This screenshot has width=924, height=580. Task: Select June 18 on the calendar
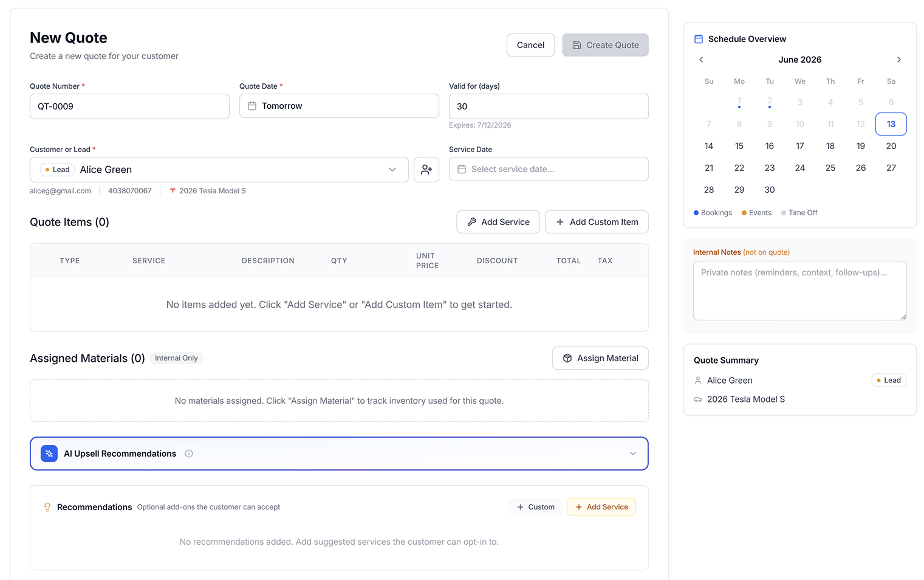pyautogui.click(x=830, y=146)
